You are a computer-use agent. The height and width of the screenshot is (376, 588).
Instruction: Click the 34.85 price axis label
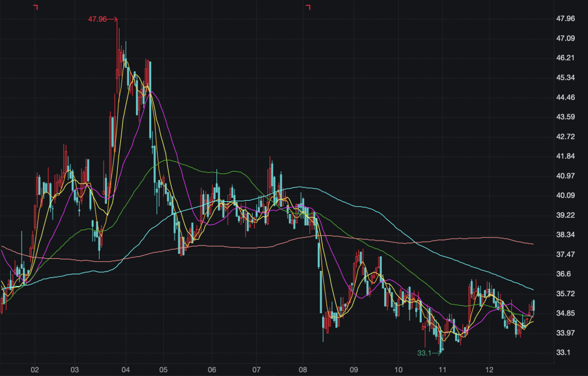(x=565, y=313)
